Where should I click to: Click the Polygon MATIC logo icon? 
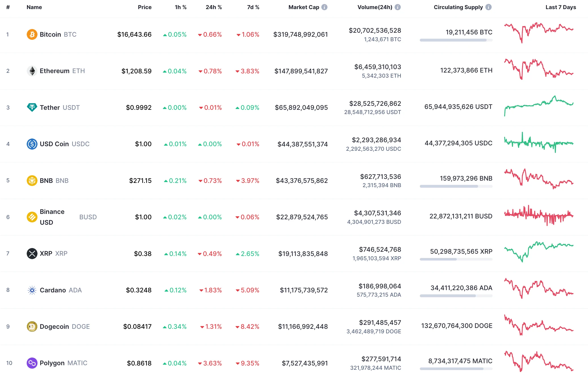(x=32, y=363)
